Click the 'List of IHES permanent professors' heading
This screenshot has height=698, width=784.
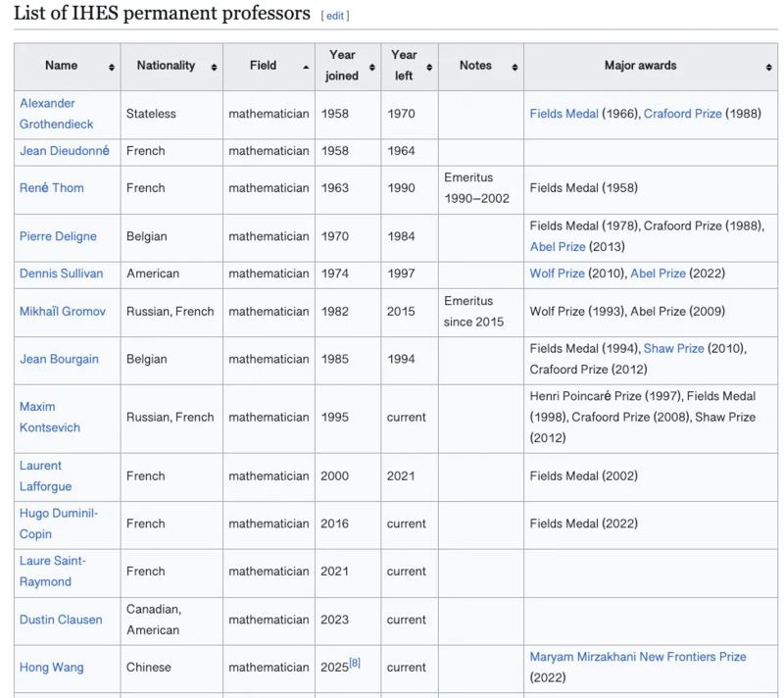click(x=162, y=13)
